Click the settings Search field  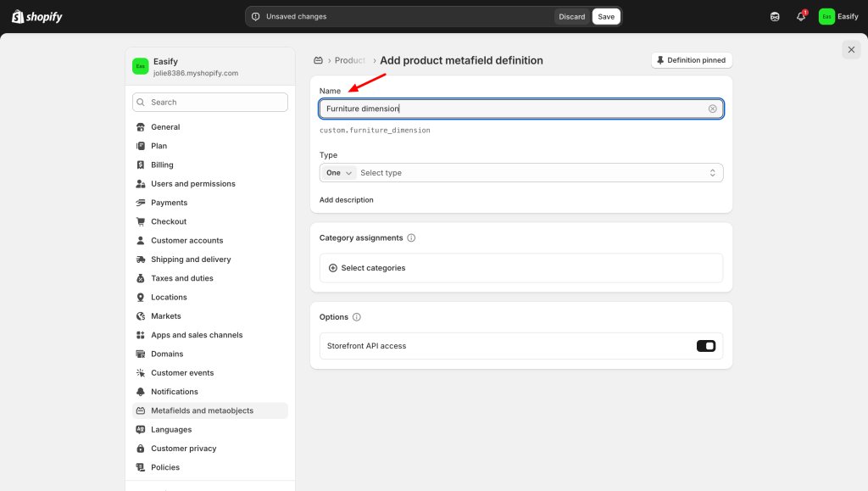(210, 102)
